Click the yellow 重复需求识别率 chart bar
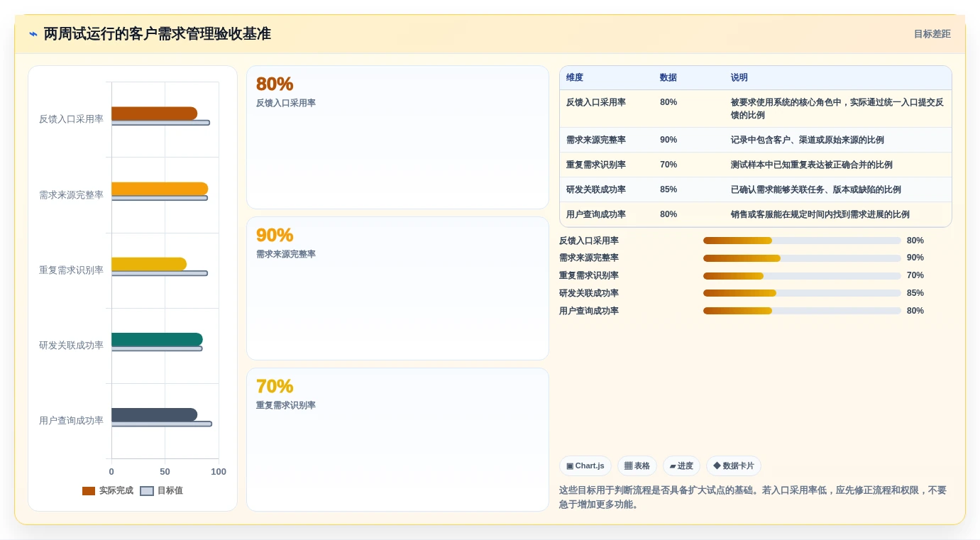This screenshot has width=980, height=540. (149, 264)
